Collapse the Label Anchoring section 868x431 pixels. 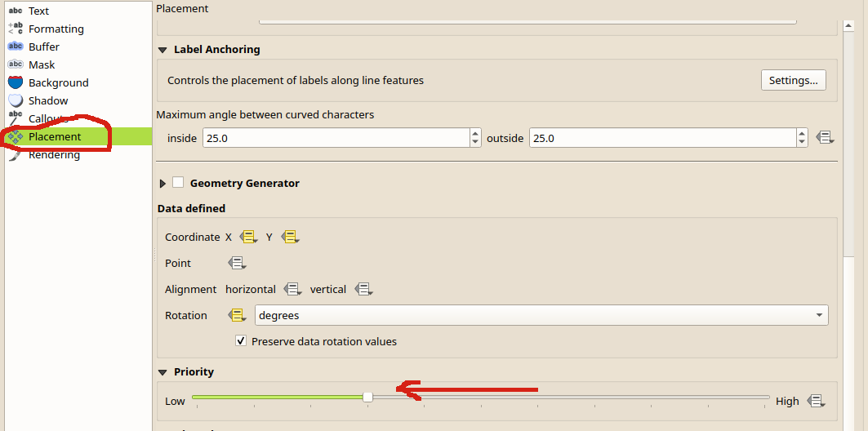point(162,50)
